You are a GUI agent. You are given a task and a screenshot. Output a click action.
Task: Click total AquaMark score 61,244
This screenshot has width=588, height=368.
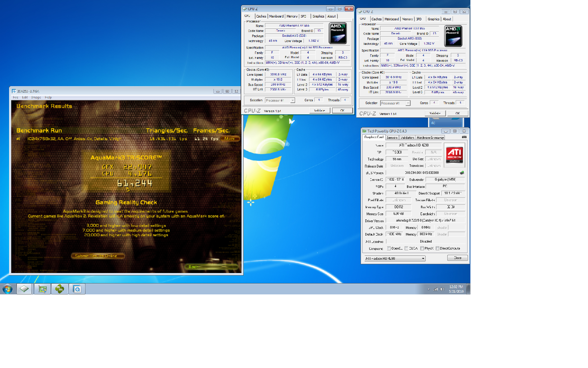pyautogui.click(x=135, y=183)
